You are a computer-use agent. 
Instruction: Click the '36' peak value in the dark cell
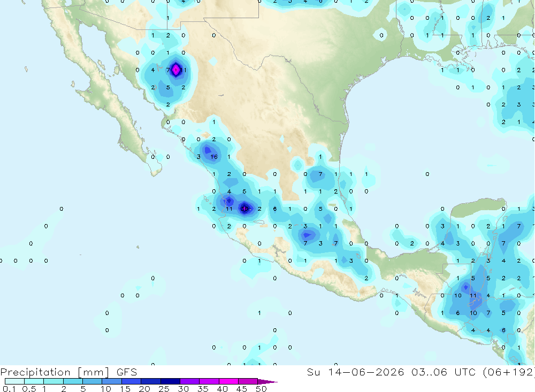click(x=244, y=209)
